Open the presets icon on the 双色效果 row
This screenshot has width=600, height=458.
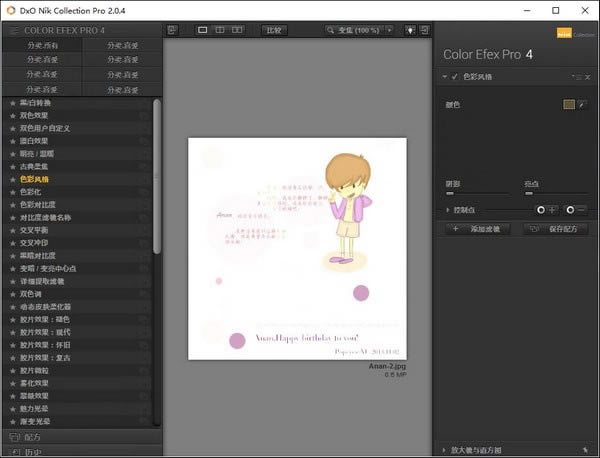click(144, 116)
